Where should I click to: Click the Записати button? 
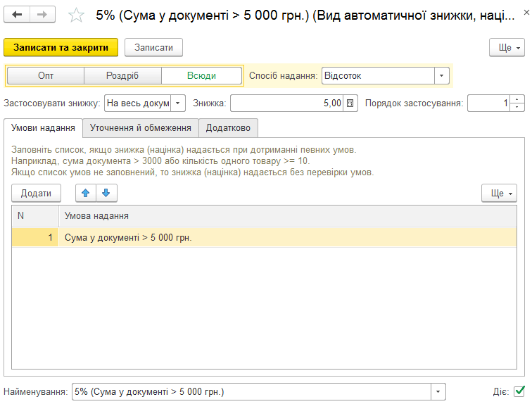tap(153, 47)
